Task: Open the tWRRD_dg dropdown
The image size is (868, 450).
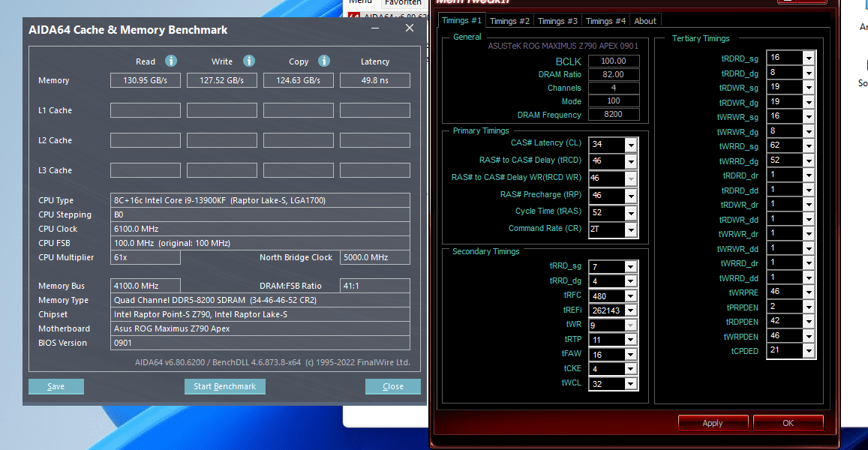Action: pyautogui.click(x=809, y=160)
